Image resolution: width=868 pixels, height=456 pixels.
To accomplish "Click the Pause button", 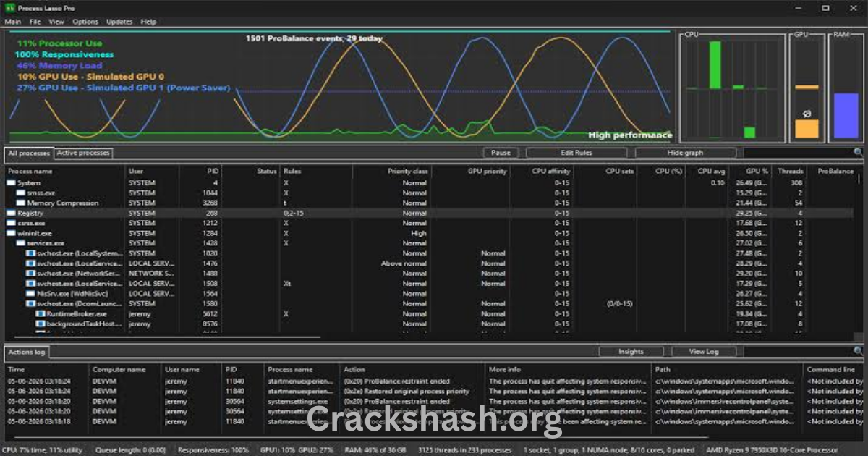I will [501, 153].
